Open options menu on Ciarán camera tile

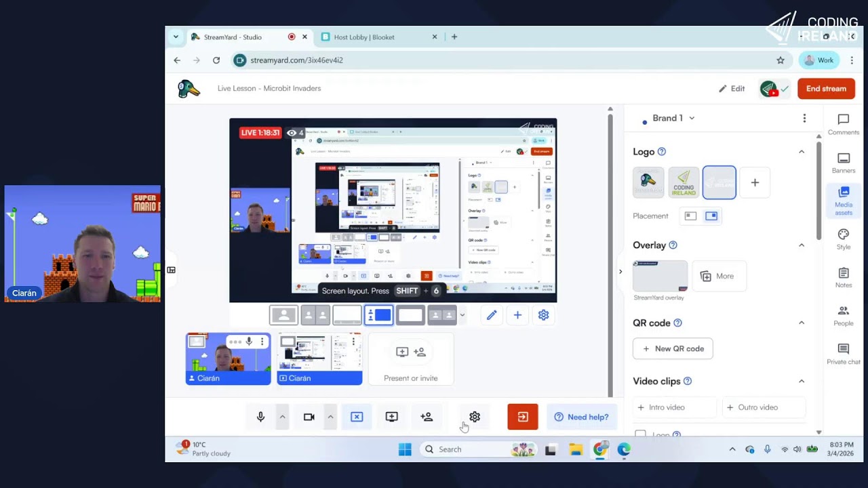[262, 342]
